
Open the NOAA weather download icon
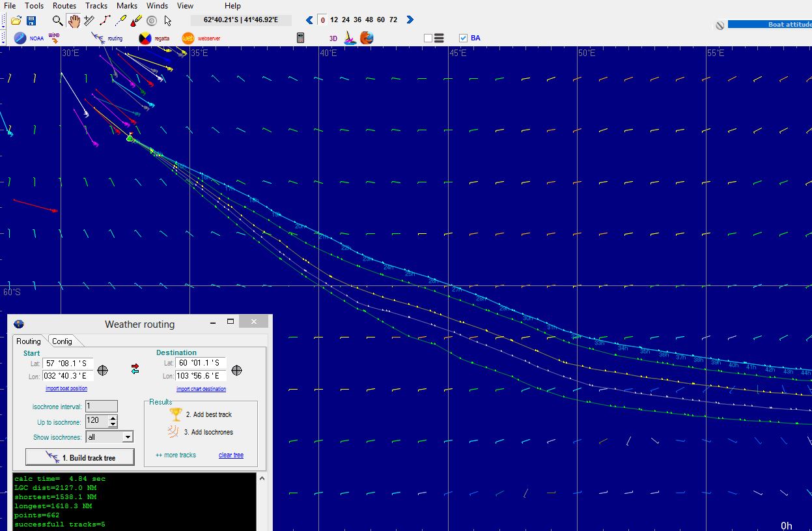pos(20,38)
